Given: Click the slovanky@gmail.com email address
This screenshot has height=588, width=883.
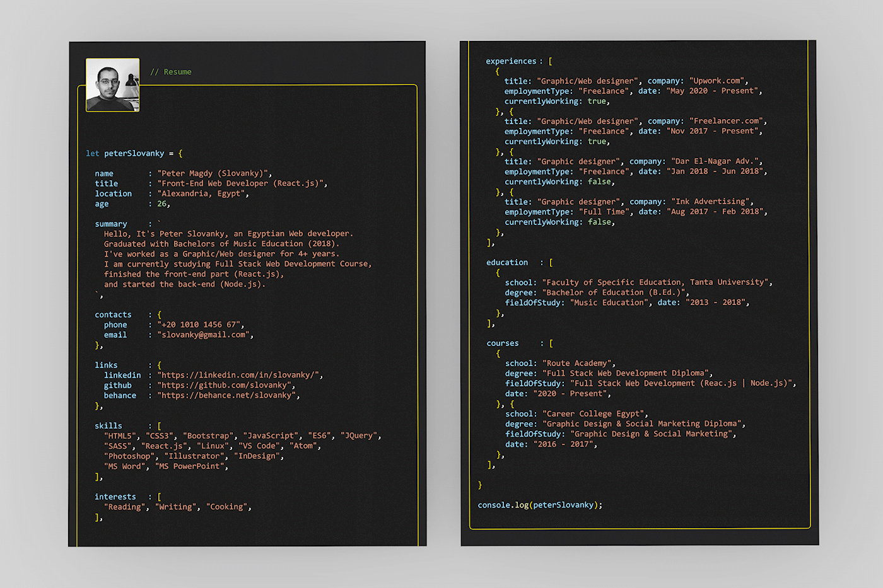Looking at the screenshot, I should pyautogui.click(x=204, y=335).
